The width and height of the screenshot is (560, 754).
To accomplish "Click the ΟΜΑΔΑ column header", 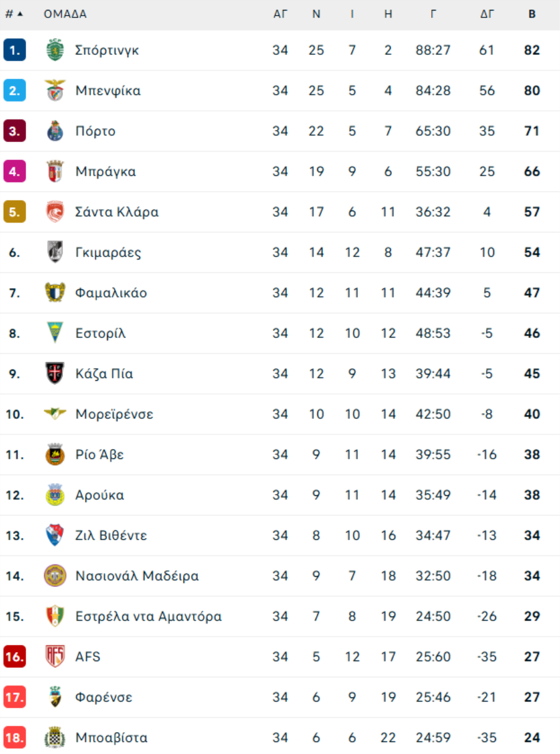I will tap(65, 14).
